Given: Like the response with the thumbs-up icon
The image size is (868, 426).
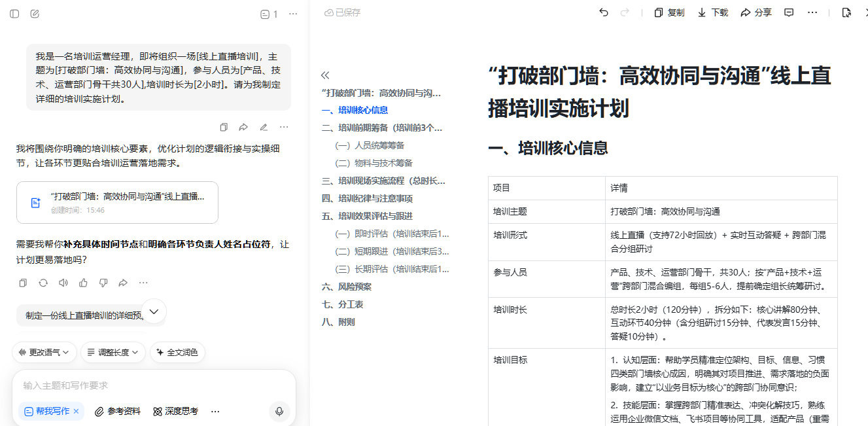Looking at the screenshot, I should pyautogui.click(x=83, y=283).
